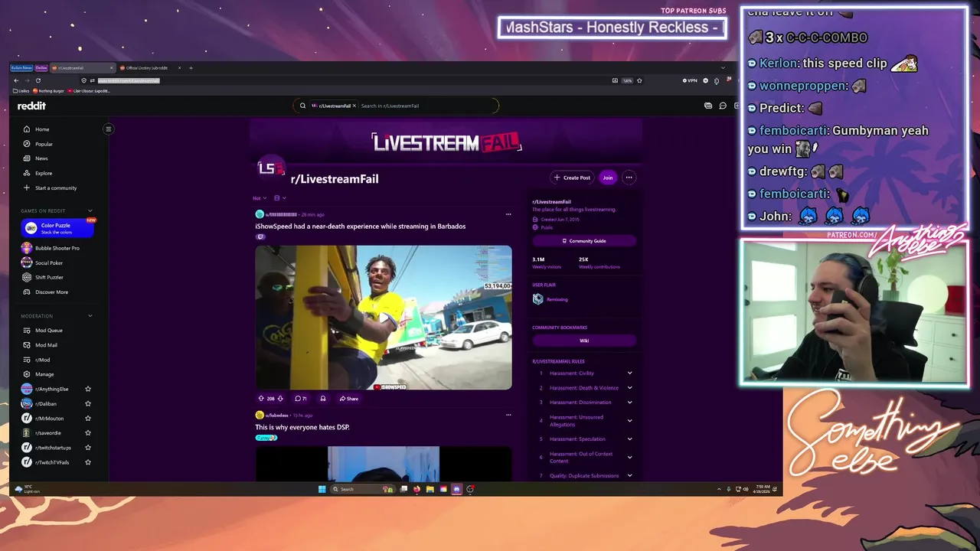
Task: Open Reddit chat icon in header
Action: (723, 106)
